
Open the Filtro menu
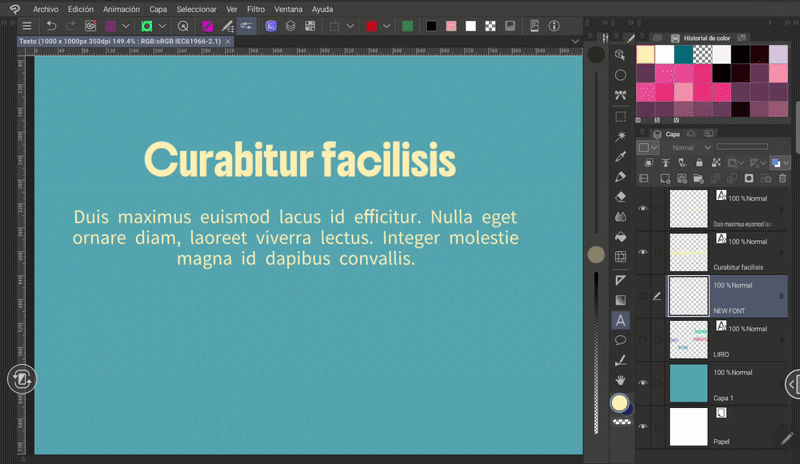point(256,8)
